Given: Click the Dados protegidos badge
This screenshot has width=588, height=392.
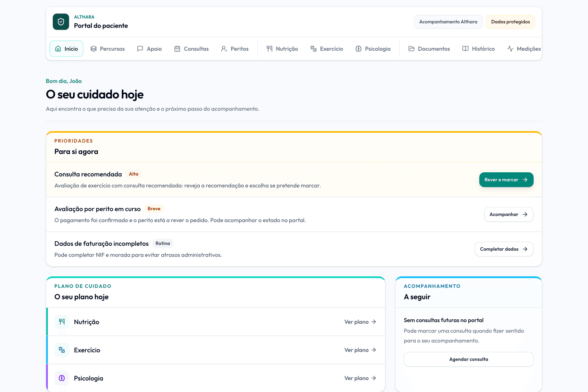Looking at the screenshot, I should tap(510, 22).
